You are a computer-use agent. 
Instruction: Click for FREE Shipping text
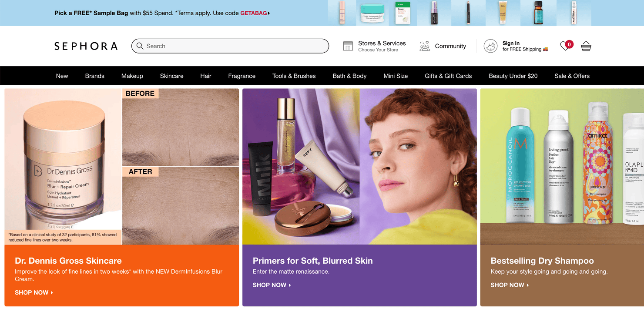click(525, 49)
